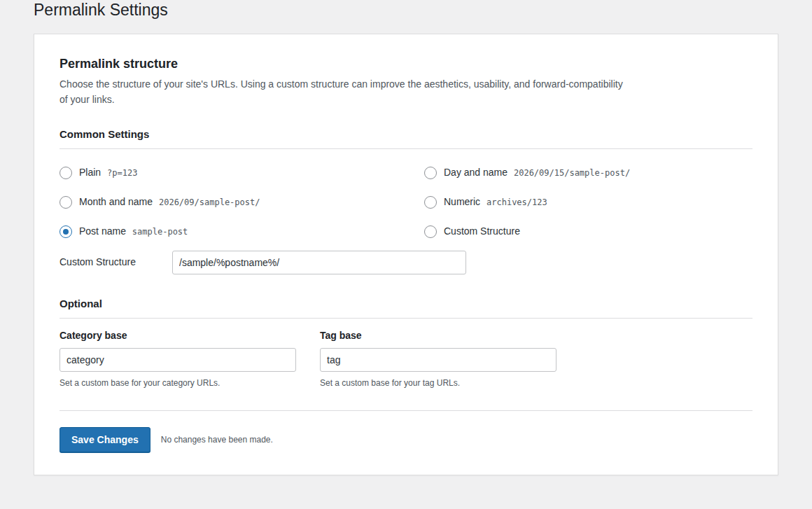
Task: Enable the Custom Structure radio option
Action: tap(430, 232)
